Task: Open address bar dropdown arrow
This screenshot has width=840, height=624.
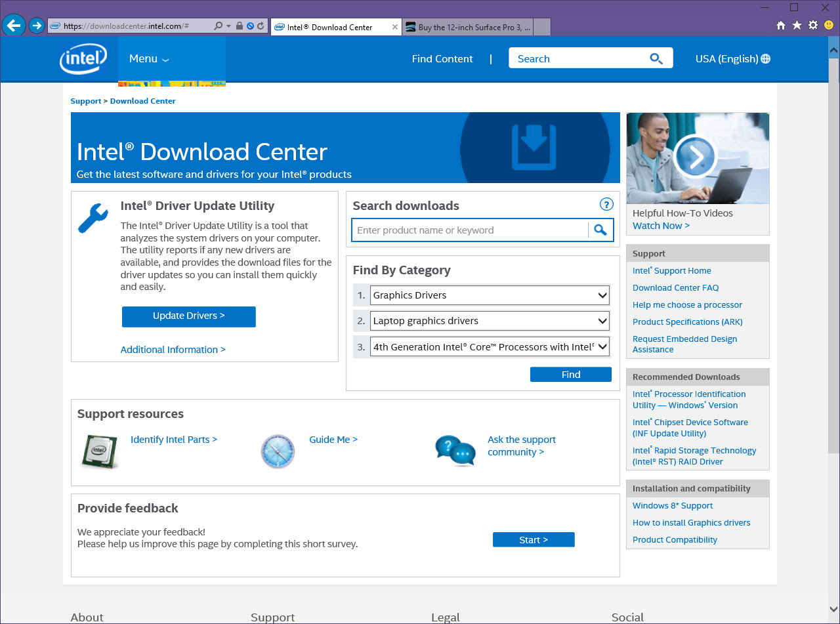Action: [228, 26]
